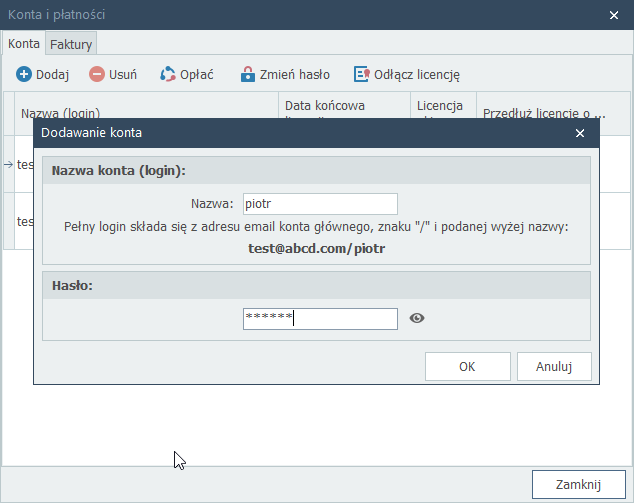The height and width of the screenshot is (503, 634).
Task: Click the Zamknij button
Action: click(x=577, y=484)
